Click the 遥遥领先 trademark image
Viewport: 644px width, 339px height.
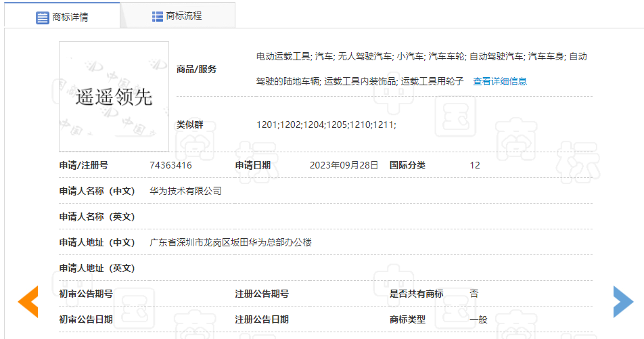click(114, 97)
